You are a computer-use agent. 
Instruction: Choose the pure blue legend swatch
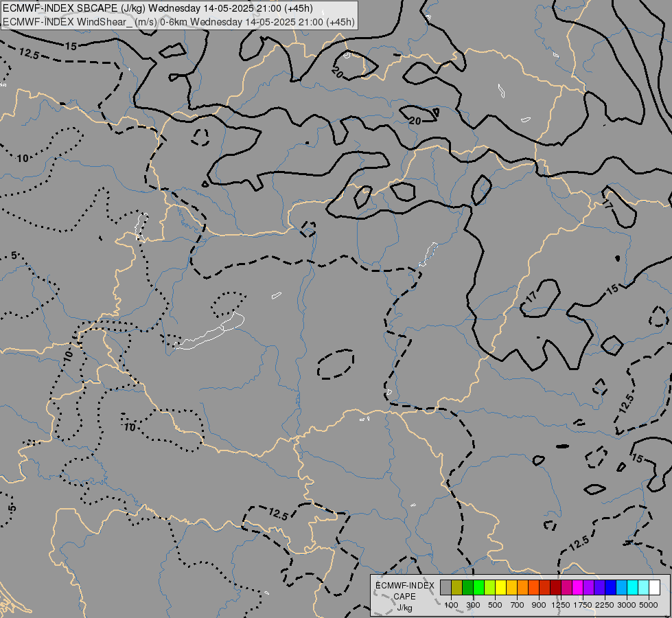[x=611, y=587]
